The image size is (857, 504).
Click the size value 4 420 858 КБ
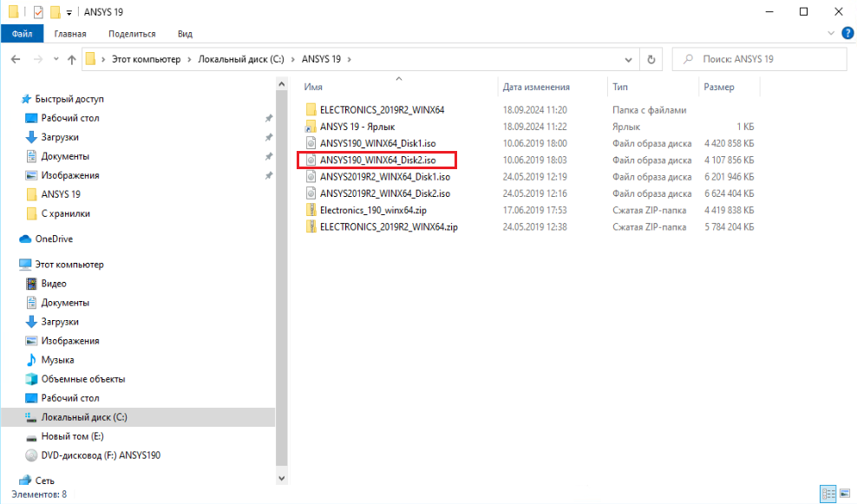[729, 144]
